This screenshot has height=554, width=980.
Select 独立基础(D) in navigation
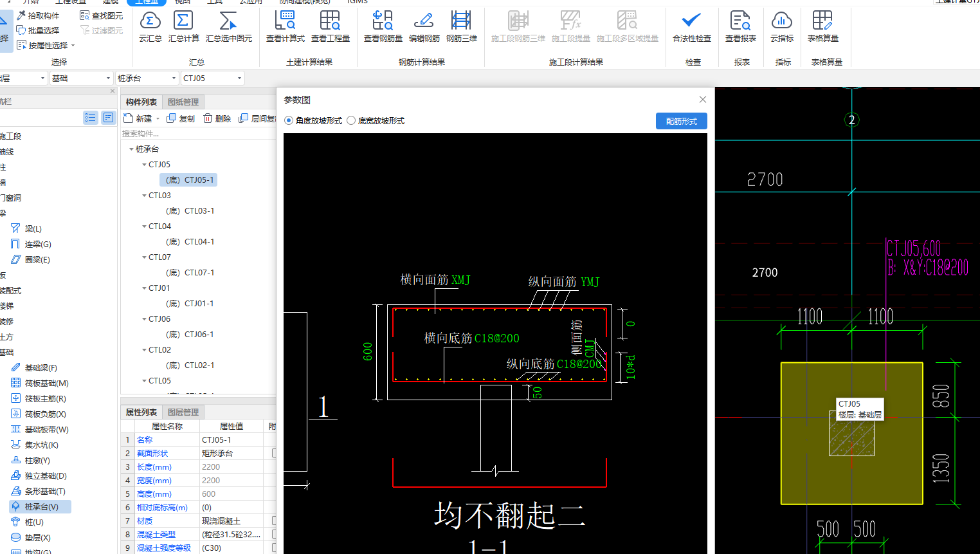[x=39, y=476]
